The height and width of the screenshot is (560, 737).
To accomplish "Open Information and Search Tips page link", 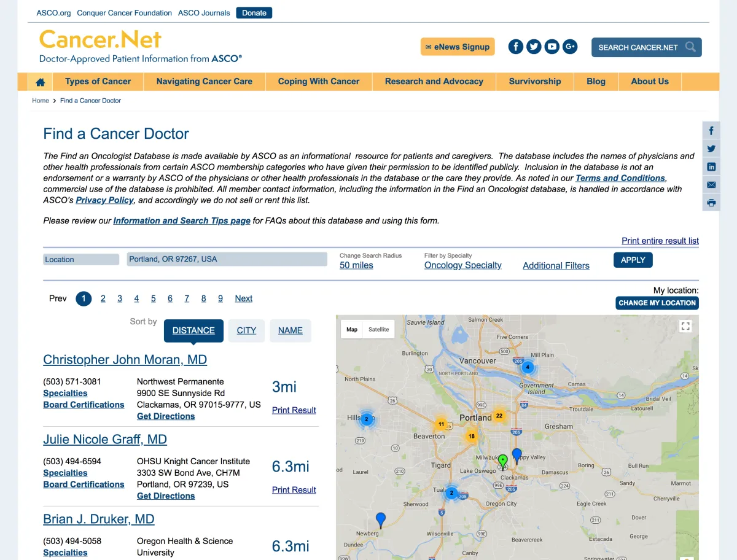I will (182, 220).
